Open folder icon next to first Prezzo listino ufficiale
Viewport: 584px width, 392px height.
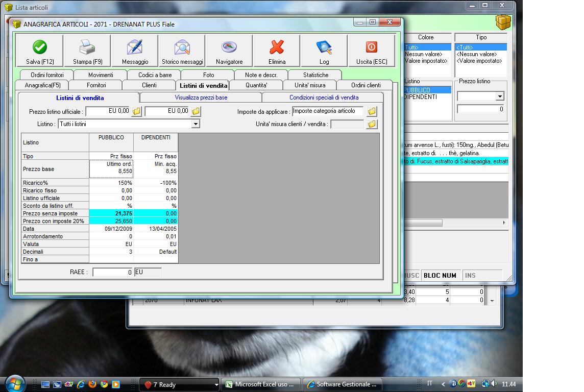tap(137, 111)
